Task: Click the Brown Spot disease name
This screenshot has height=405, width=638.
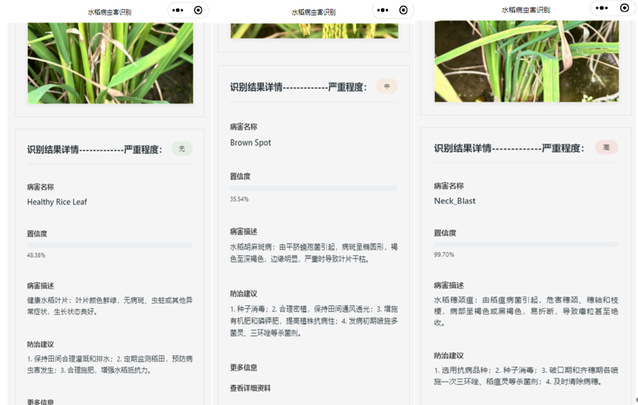Action: point(250,143)
